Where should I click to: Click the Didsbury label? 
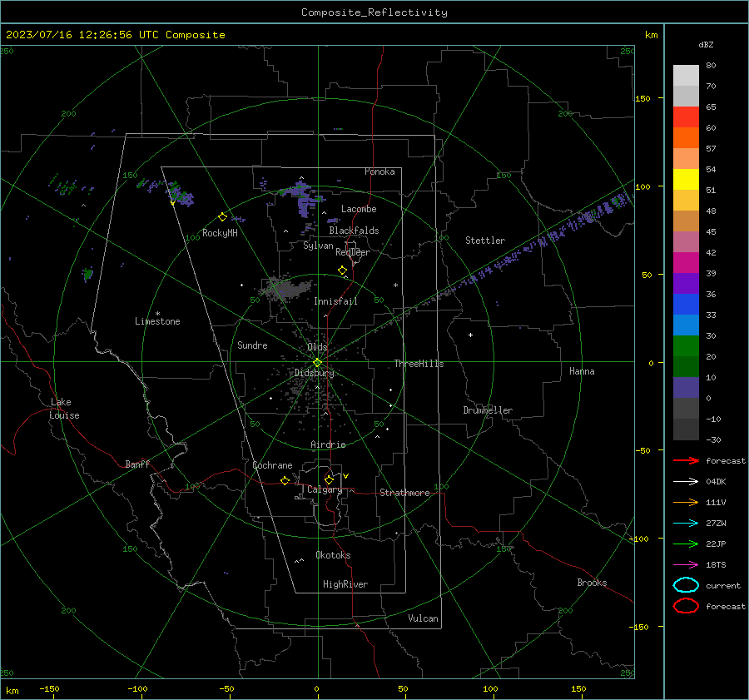click(x=314, y=373)
